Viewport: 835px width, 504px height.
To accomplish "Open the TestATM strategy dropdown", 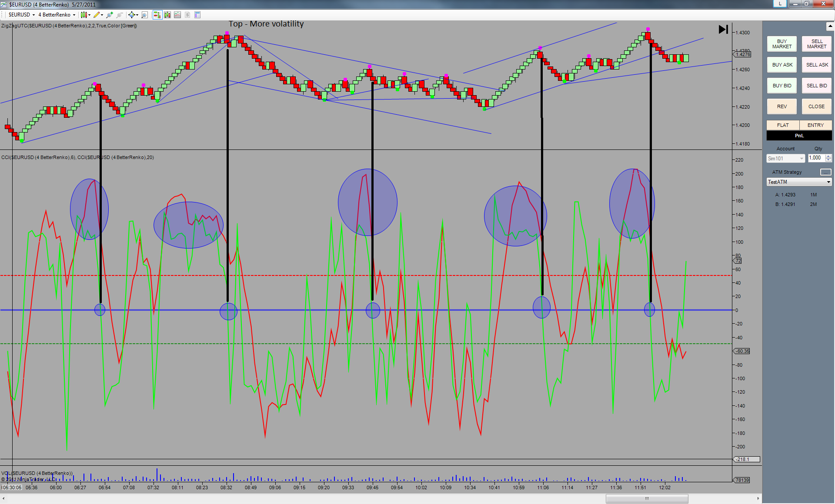I will click(x=799, y=182).
